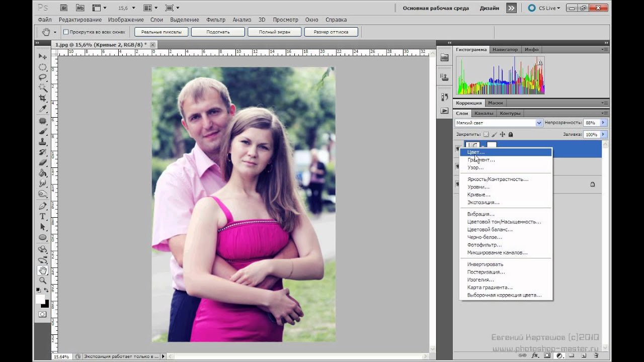Select the Move tool
Viewport: 644px width, 362px height.
[43, 56]
